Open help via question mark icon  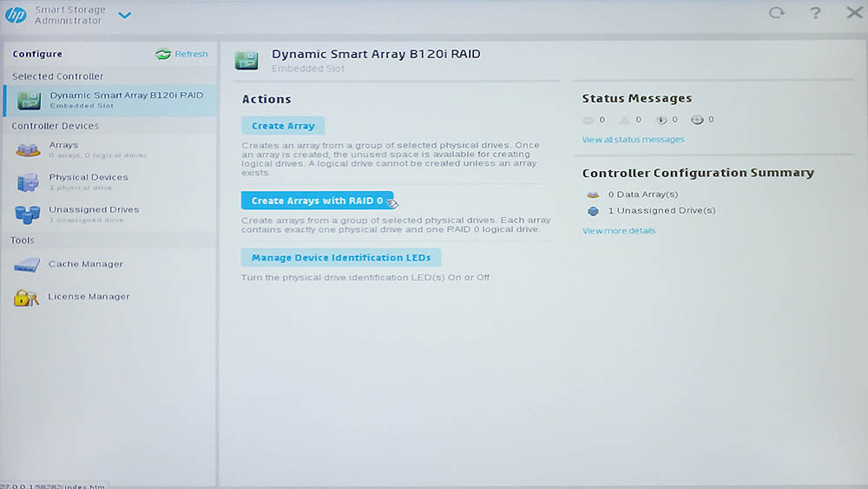(x=815, y=13)
